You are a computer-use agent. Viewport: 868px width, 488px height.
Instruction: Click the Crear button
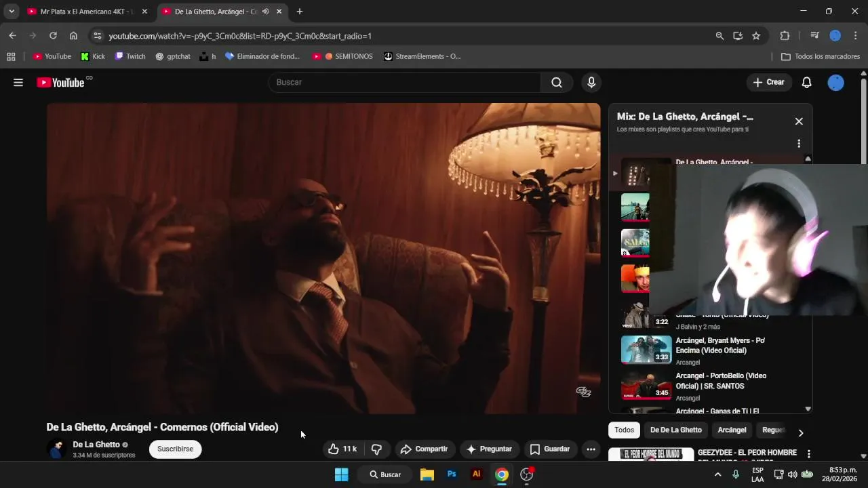[x=768, y=82]
